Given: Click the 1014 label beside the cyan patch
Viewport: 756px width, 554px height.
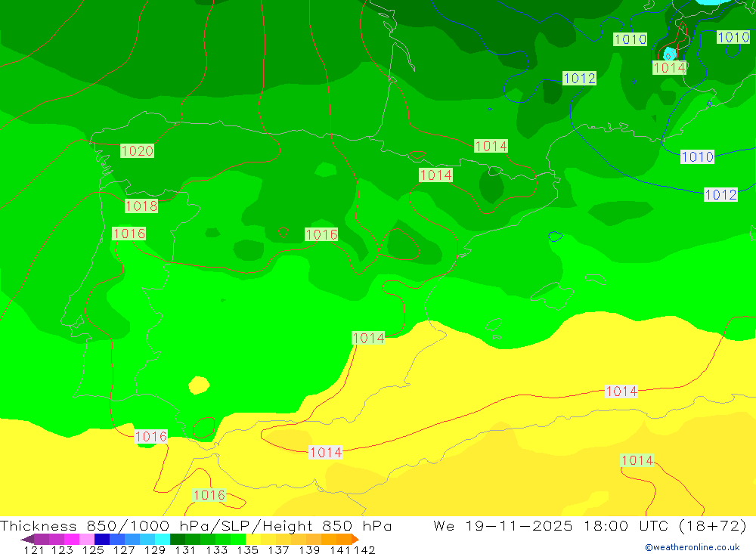Looking at the screenshot, I should [669, 68].
